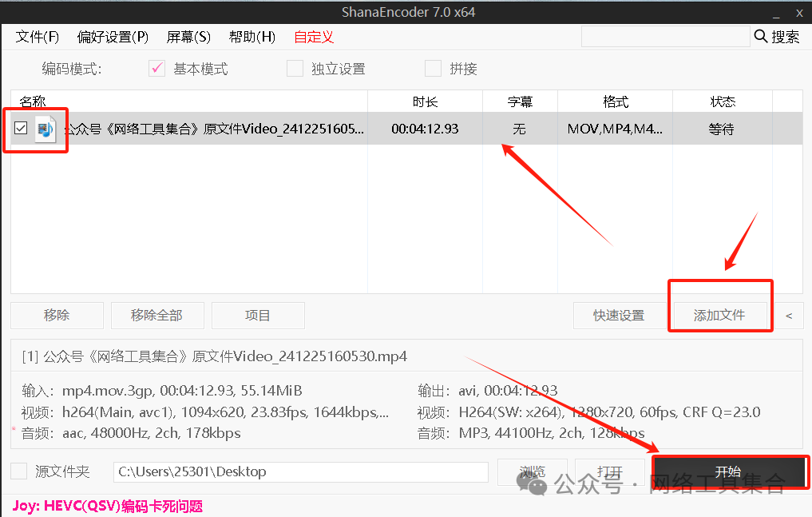Start encoding with 开始 button
Image resolution: width=812 pixels, height=517 pixels.
(728, 472)
